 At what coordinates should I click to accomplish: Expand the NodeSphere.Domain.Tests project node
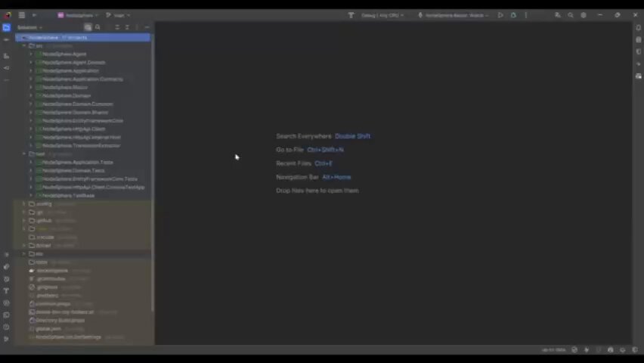click(31, 171)
